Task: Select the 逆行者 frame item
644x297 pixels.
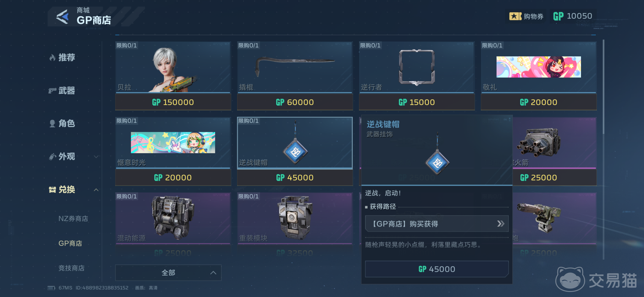Action: (416, 67)
